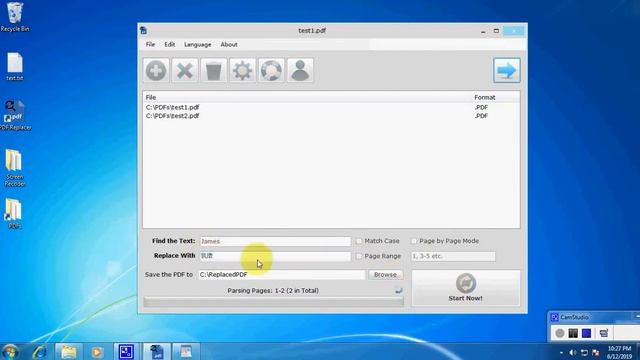Image resolution: width=640 pixels, height=360 pixels.
Task: Select Screen Recorder desktop folder
Action: [x=15, y=168]
